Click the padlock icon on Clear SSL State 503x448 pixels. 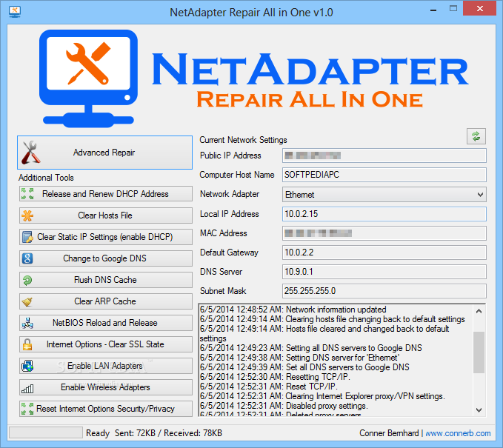coord(27,344)
